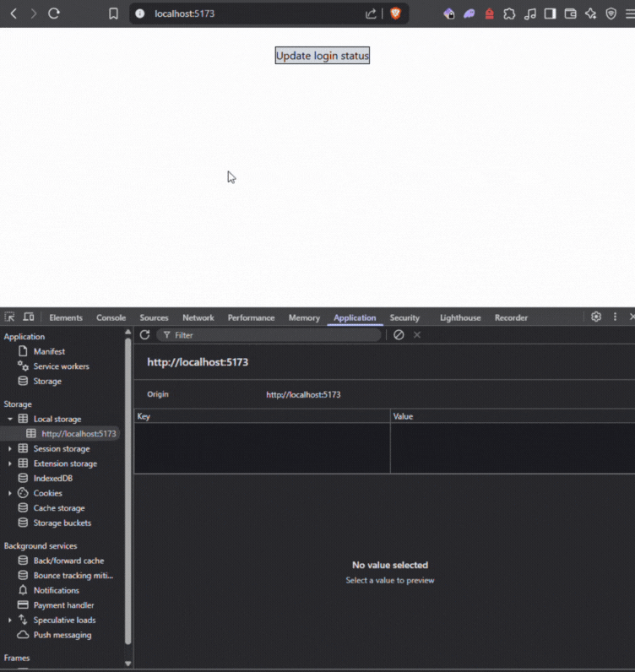Viewport: 635px width, 672px height.
Task: Click the Value column header
Action: 513,416
